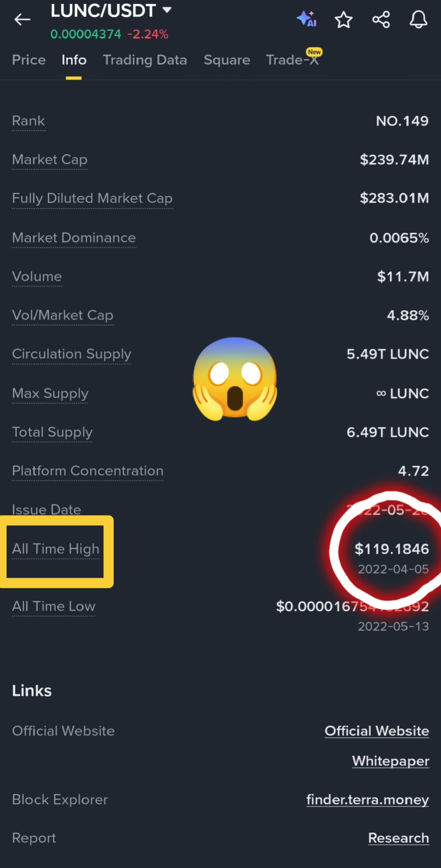Open the Research report link
This screenshot has height=868, width=441.
399,838
